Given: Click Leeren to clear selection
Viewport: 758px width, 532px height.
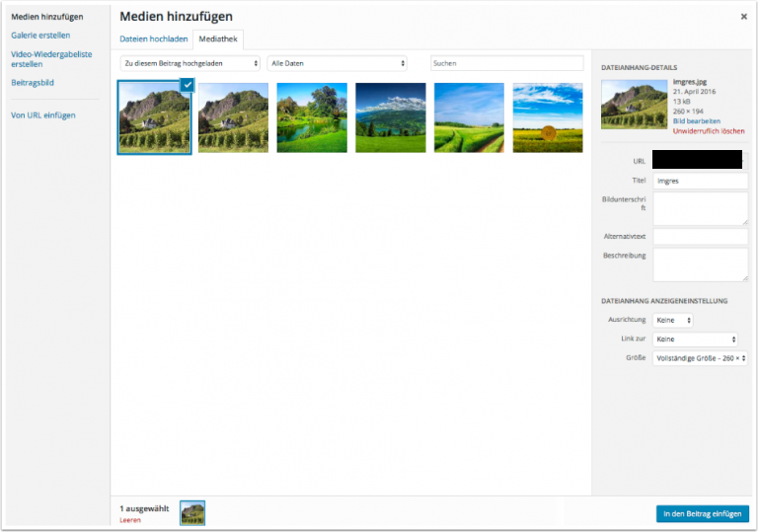Looking at the screenshot, I should (x=130, y=520).
